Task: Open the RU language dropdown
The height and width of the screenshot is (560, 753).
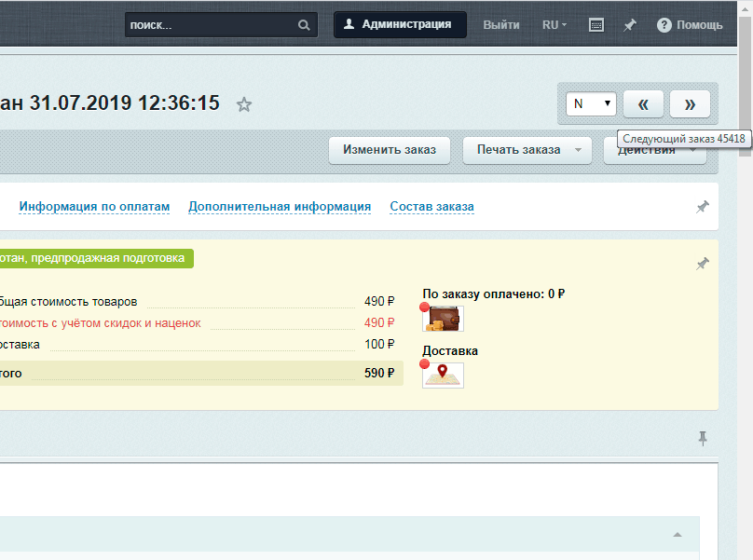Action: point(554,25)
